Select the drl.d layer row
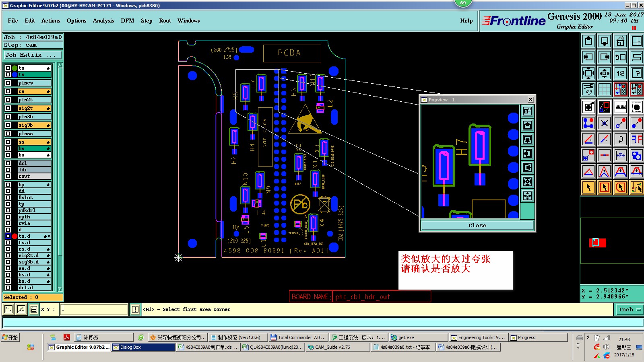The height and width of the screenshot is (362, 644). 34,288
